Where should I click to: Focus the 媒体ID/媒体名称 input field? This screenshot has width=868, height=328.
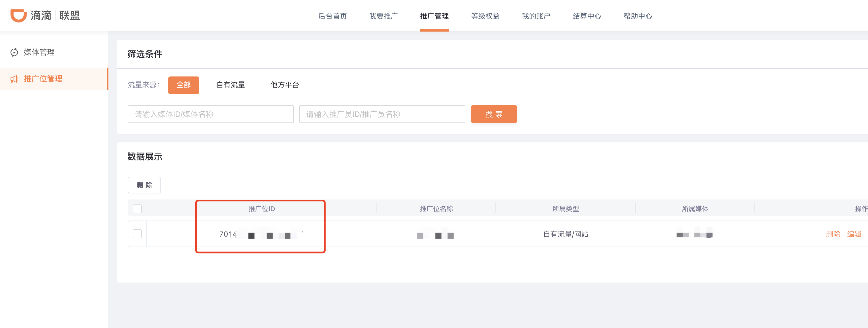210,114
